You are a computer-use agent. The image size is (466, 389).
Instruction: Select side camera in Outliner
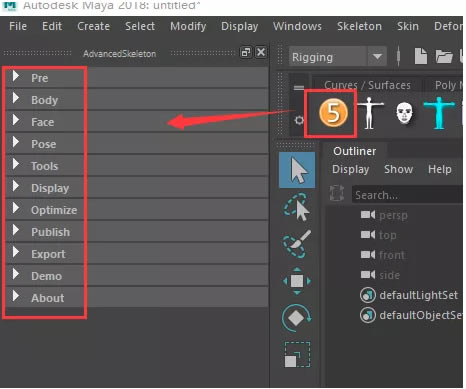click(x=389, y=275)
